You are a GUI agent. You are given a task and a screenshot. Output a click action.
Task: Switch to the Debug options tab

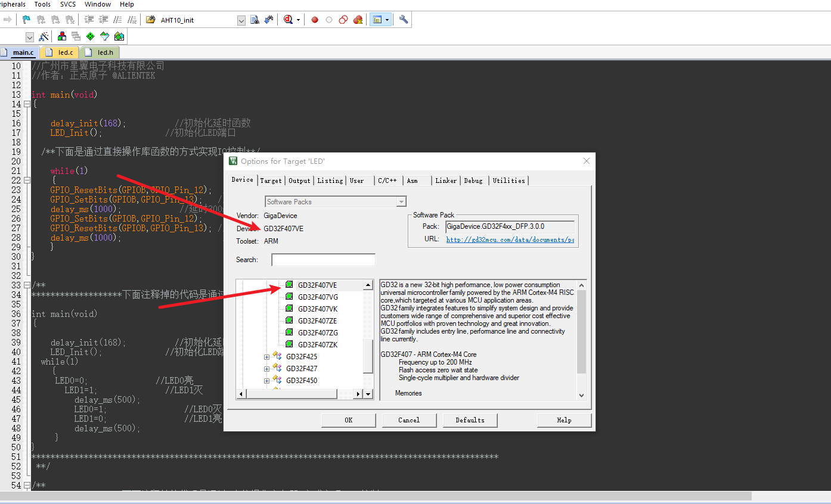[x=473, y=181]
